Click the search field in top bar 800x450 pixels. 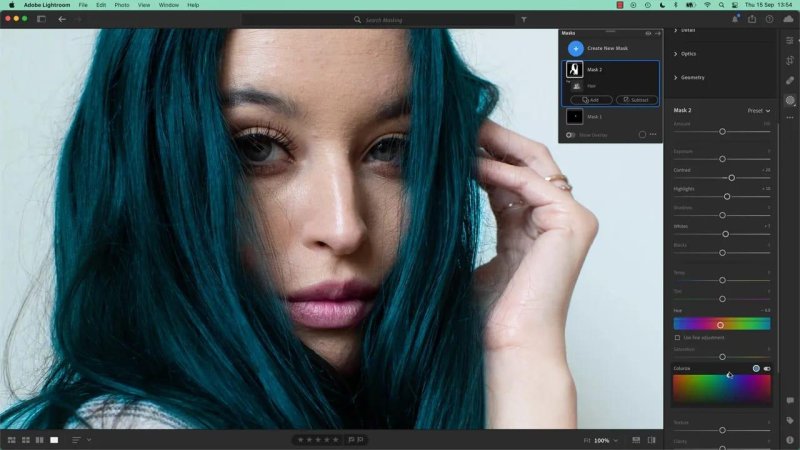[x=379, y=20]
